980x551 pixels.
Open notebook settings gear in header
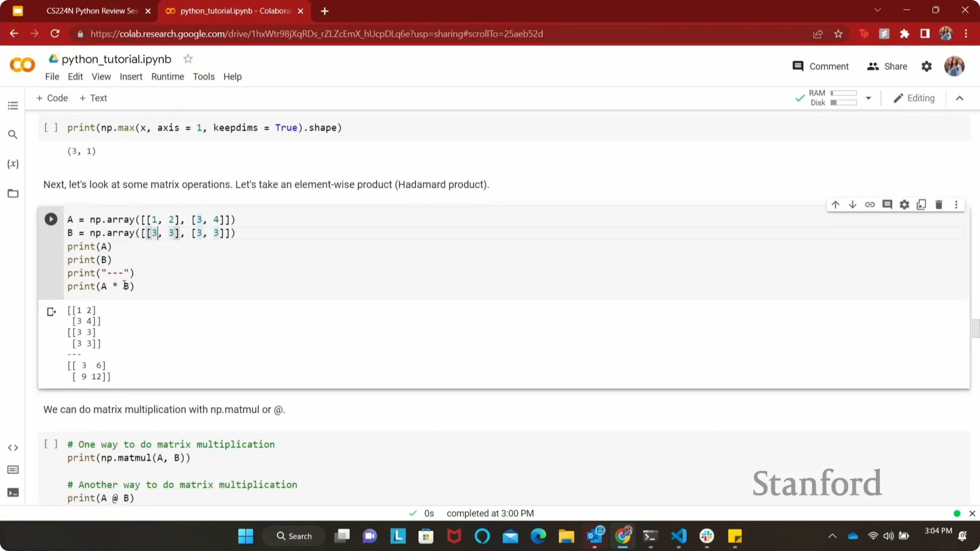coord(927,67)
